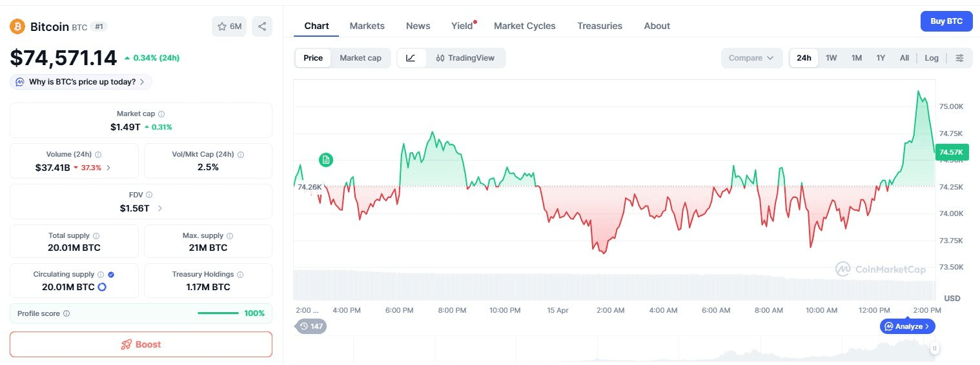The height and width of the screenshot is (365, 980).
Task: Switch to the Market Cycles tab
Action: coord(524,26)
